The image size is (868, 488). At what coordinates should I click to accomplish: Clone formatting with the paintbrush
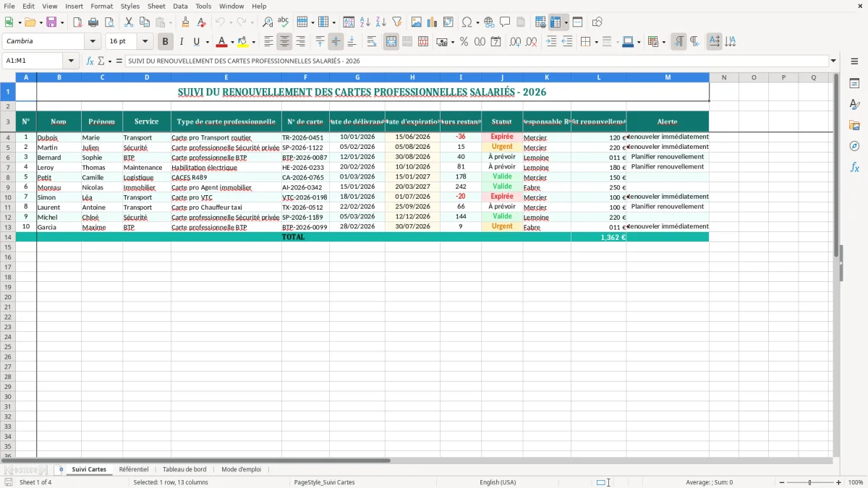(185, 22)
